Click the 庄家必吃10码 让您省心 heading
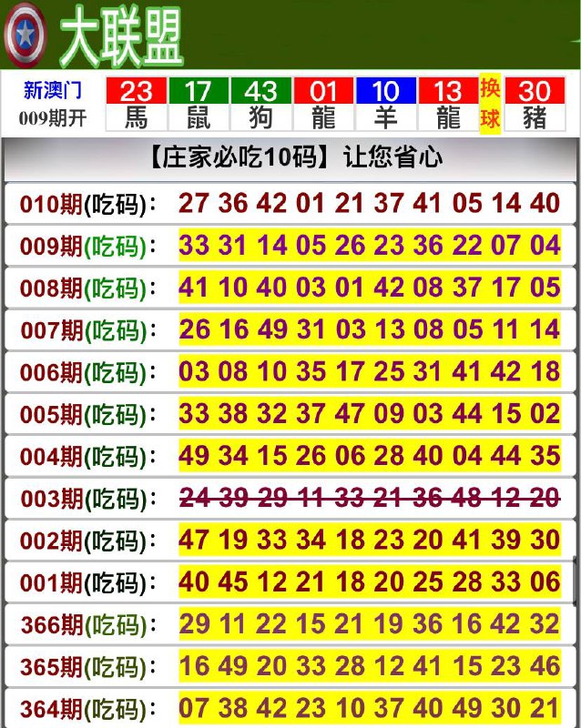Viewport: 581px width, 728px height. [x=296, y=157]
